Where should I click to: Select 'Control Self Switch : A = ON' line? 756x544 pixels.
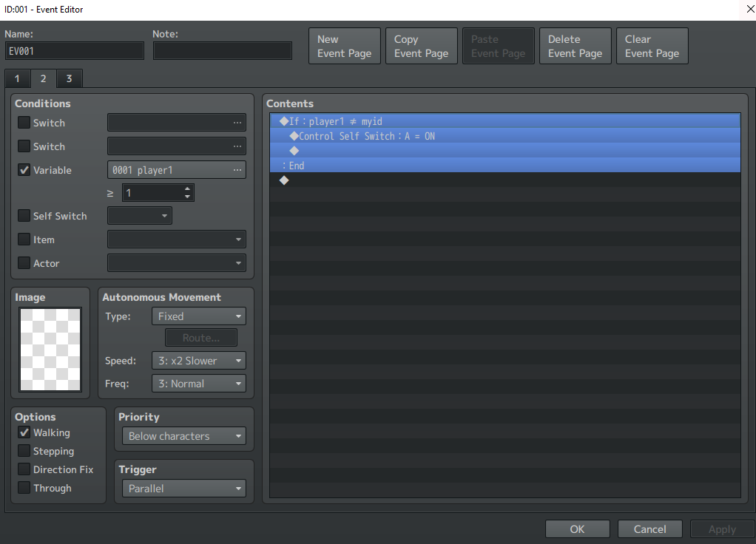click(504, 136)
